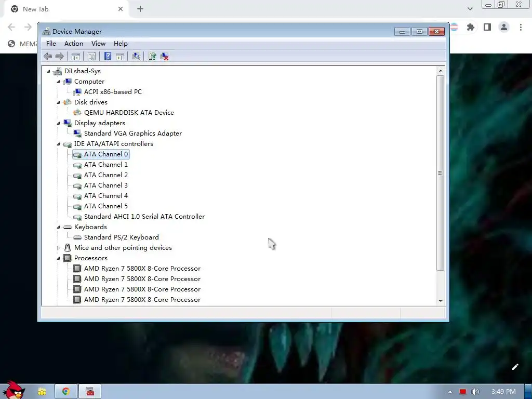Click the Chrome profile avatar icon
The image size is (532, 399).
(504, 27)
